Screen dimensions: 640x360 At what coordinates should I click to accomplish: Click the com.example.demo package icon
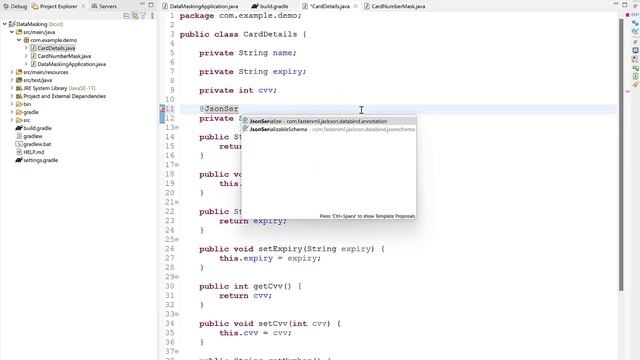click(x=26, y=40)
